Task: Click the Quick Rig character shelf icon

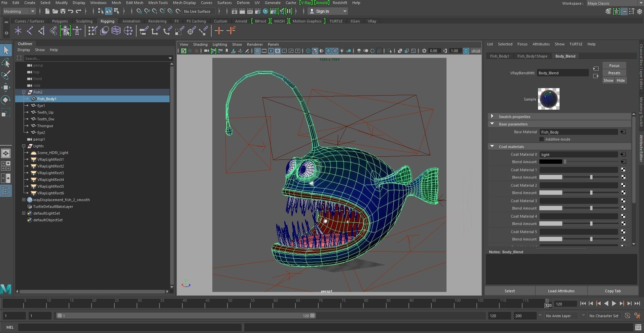Action: point(66,31)
